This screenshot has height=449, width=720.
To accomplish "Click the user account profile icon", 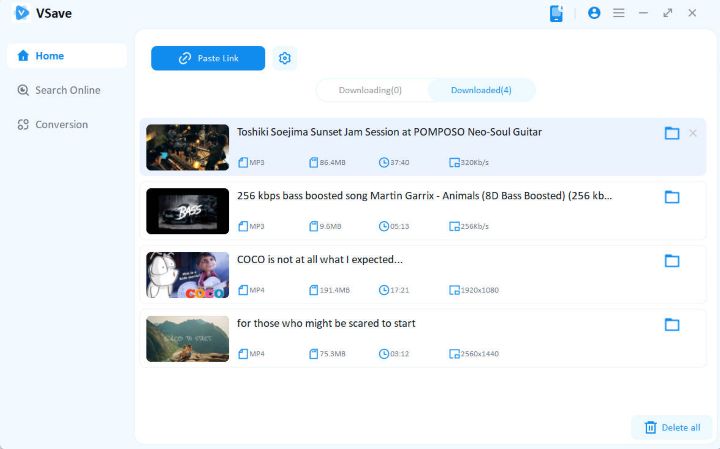I will point(594,13).
